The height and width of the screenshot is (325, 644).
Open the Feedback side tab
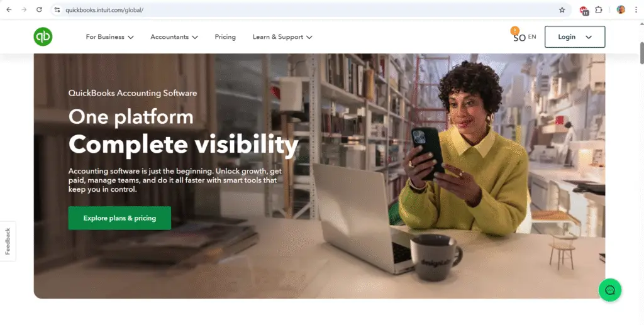(x=8, y=241)
